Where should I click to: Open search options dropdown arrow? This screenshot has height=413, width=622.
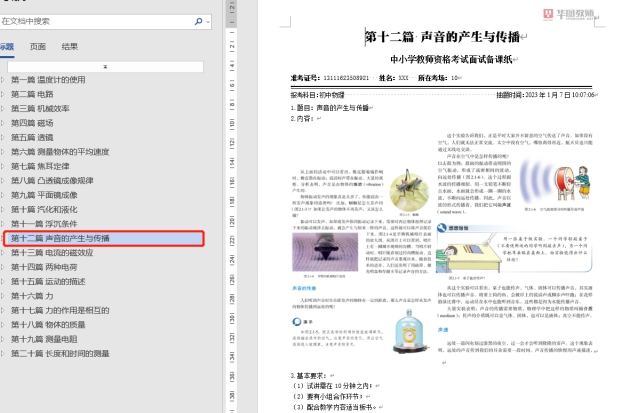pyautogui.click(x=207, y=20)
